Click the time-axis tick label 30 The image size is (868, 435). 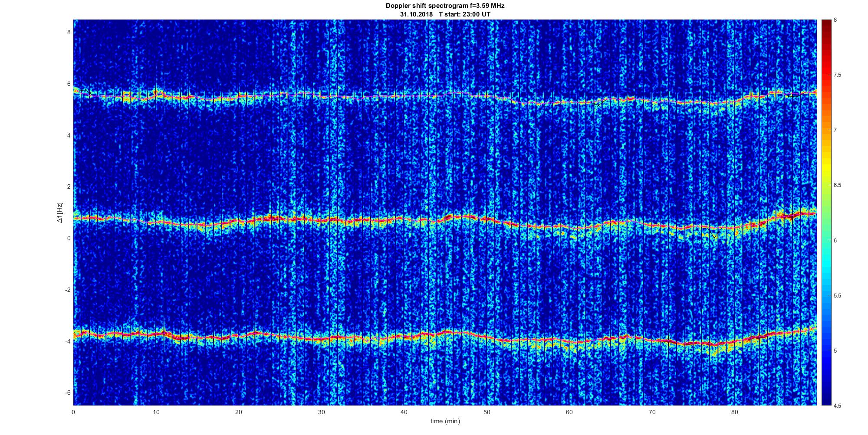pyautogui.click(x=321, y=412)
